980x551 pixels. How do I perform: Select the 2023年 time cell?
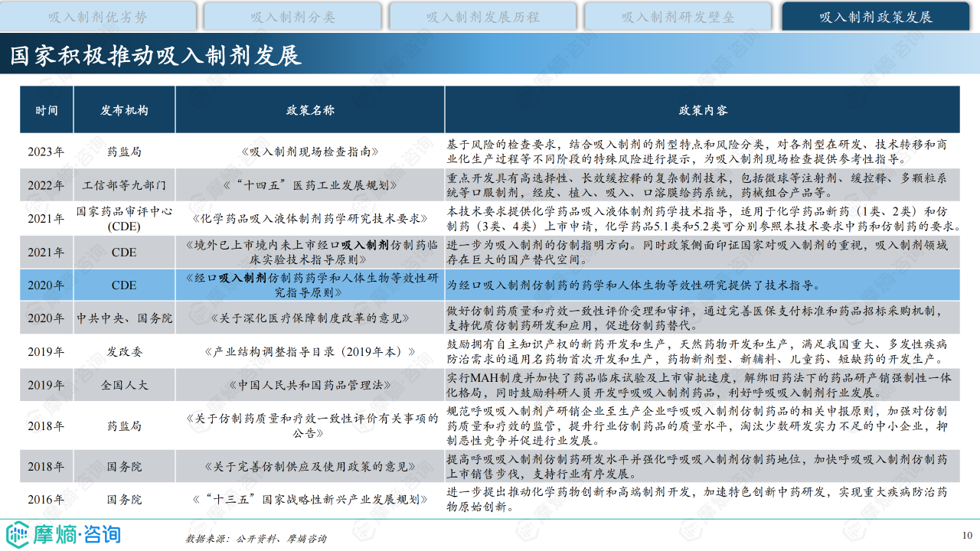pos(46,152)
